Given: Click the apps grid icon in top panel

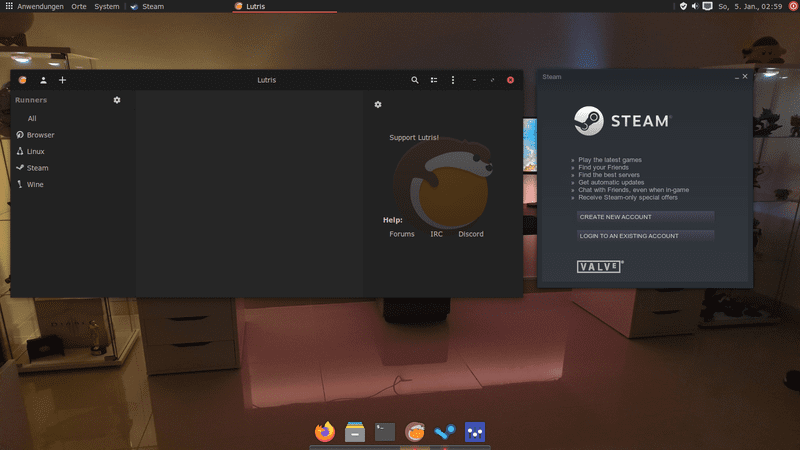Looking at the screenshot, I should [x=9, y=6].
